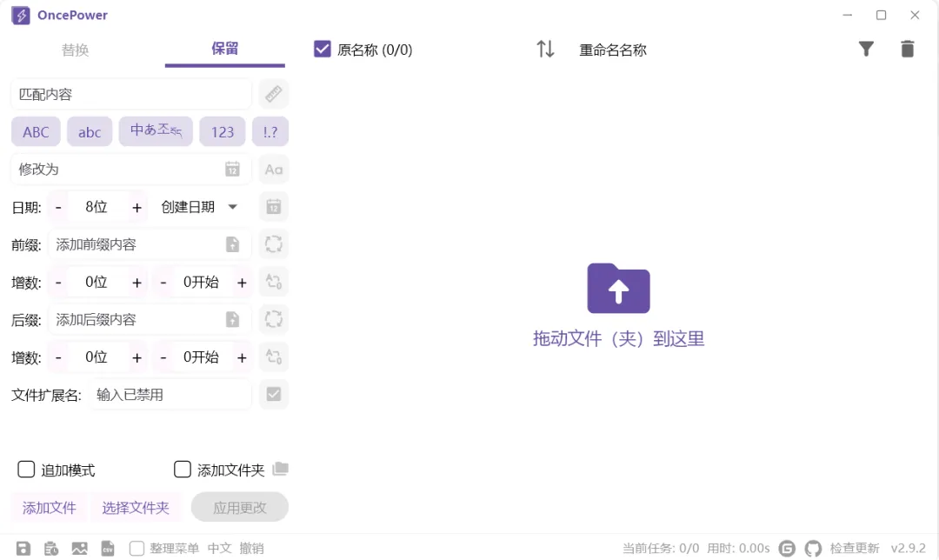Click the counter icon in 后缀 增数 row
Screen dimensions: 939x560
(x=274, y=357)
